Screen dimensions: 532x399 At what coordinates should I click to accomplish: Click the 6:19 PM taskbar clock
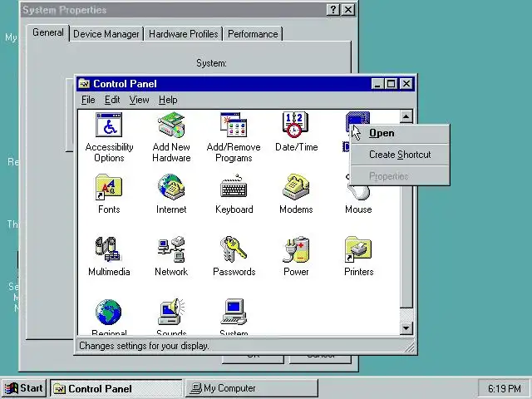coord(505,388)
